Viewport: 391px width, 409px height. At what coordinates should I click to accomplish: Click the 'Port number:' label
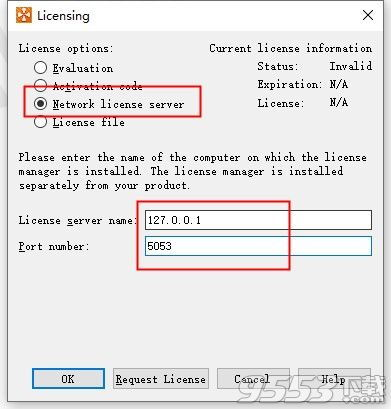(54, 246)
